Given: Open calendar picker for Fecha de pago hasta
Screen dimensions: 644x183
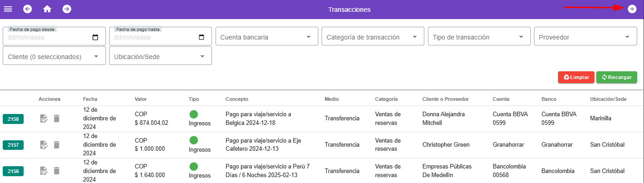Looking at the screenshot, I should pyautogui.click(x=201, y=38).
